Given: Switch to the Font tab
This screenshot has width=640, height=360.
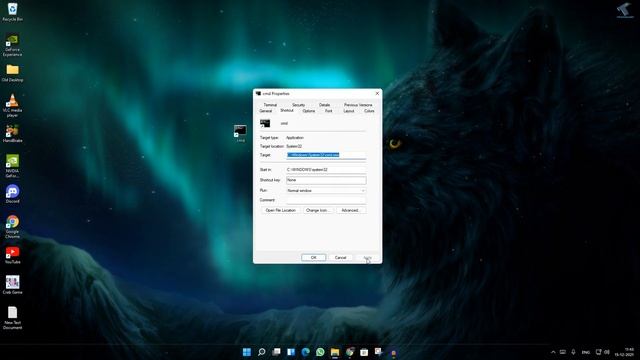Looking at the screenshot, I should point(329,111).
